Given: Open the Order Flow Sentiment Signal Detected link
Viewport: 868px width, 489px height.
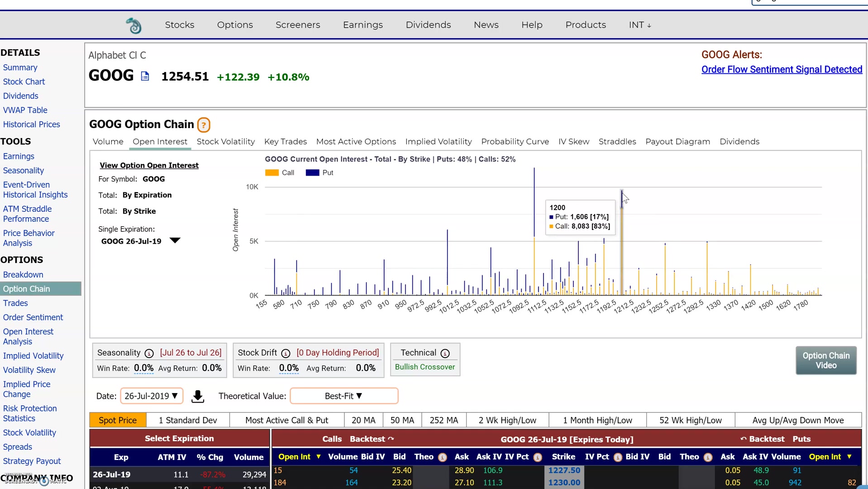Looking at the screenshot, I should pyautogui.click(x=782, y=69).
